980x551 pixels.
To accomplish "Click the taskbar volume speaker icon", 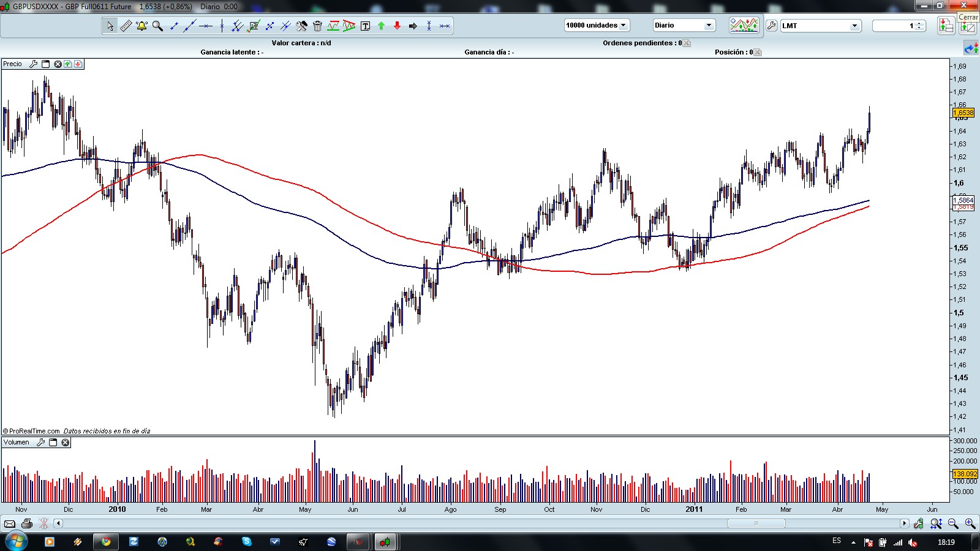I will pos(913,542).
